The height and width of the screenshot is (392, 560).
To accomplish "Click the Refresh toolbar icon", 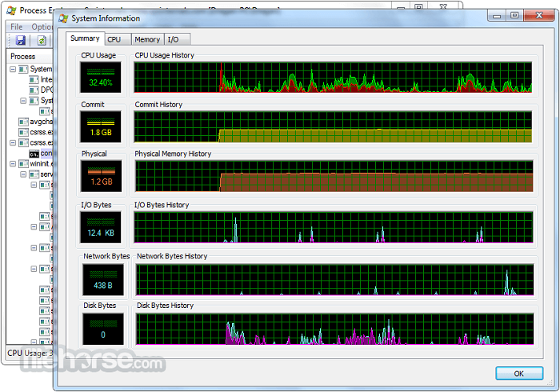I will [x=42, y=41].
